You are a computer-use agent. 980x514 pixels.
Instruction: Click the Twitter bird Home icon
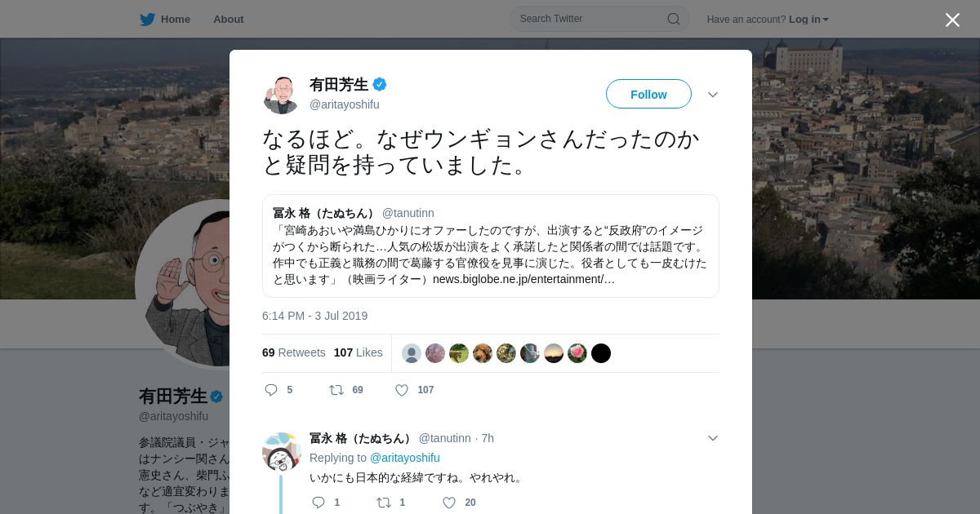pos(147,19)
